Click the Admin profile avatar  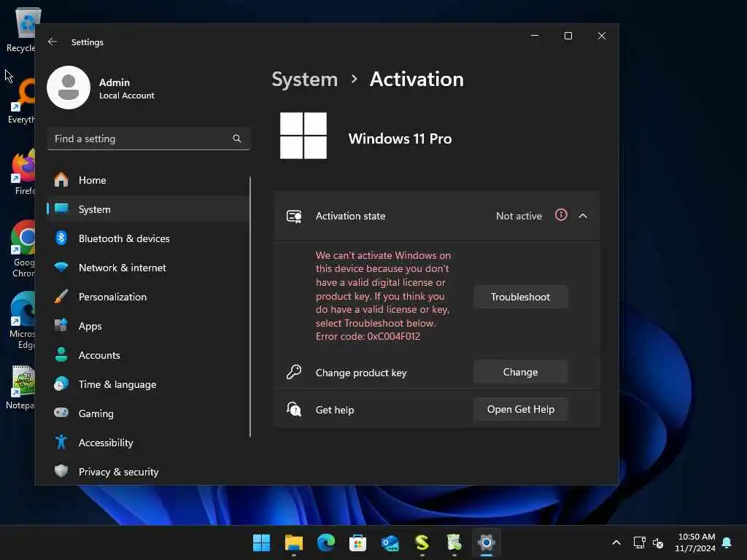coord(69,87)
